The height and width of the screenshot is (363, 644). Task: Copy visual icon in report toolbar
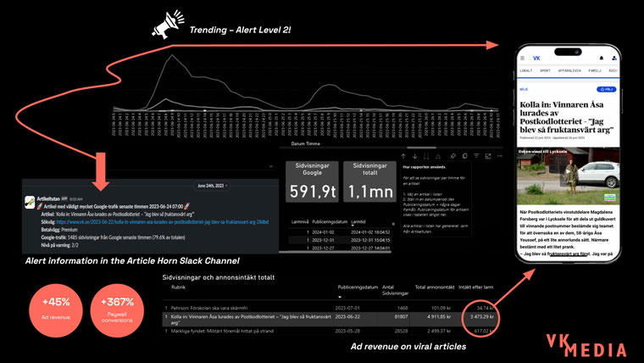tap(464, 156)
